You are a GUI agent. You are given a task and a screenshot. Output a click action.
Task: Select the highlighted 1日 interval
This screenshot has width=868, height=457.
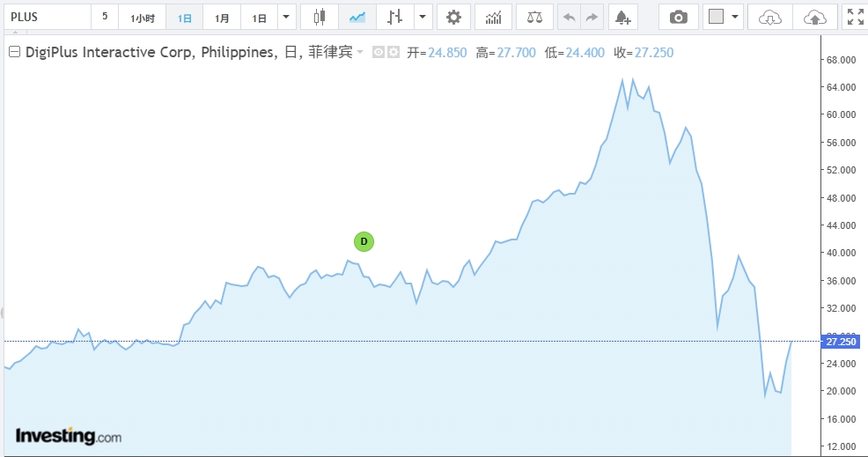click(184, 18)
